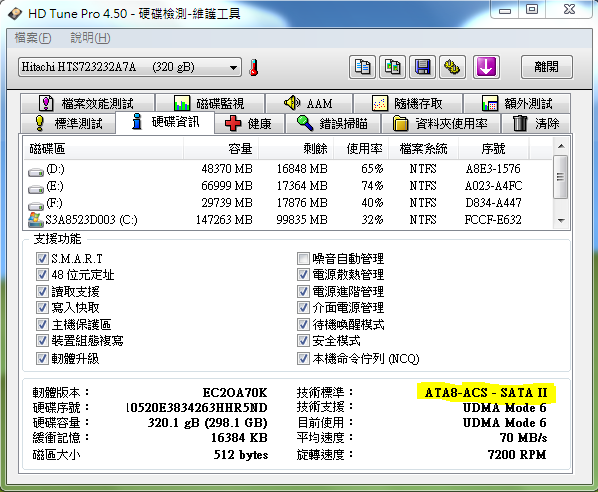Toggle the 主機保護區 checkbox

[42, 325]
